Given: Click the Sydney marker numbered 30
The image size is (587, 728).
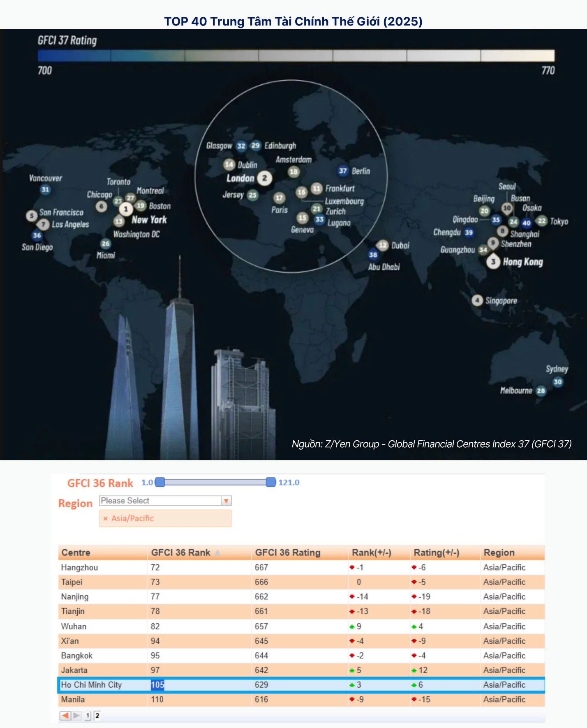Looking at the screenshot, I should point(557,382).
